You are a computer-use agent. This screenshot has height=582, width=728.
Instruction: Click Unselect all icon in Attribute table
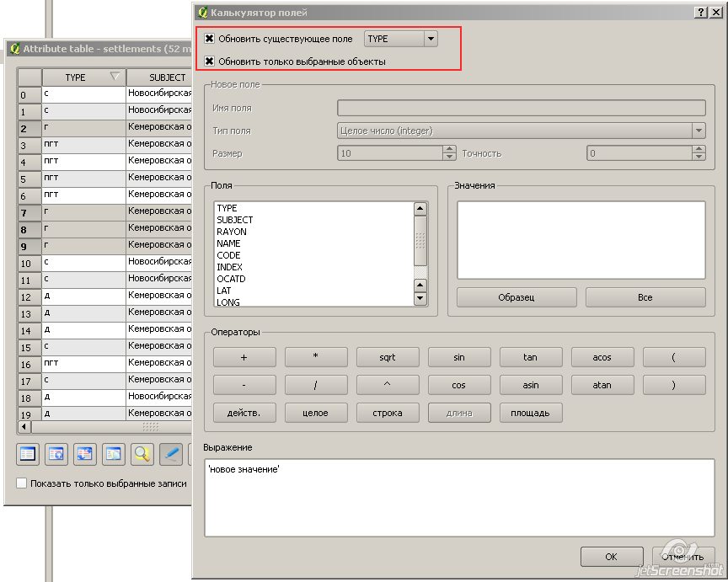click(x=28, y=454)
